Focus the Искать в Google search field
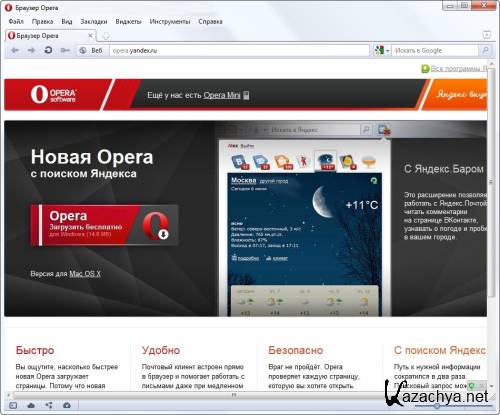The height and width of the screenshot is (415, 500). tap(435, 51)
